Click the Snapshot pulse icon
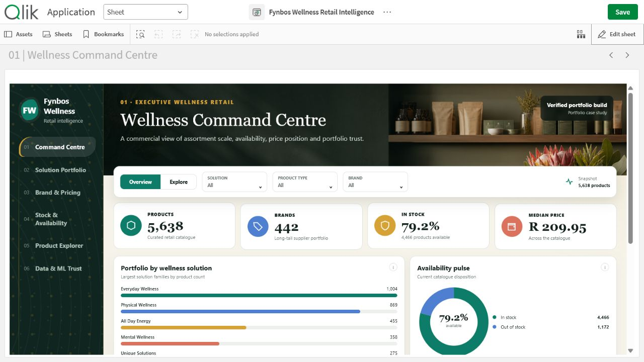This screenshot has width=644, height=362. (569, 182)
